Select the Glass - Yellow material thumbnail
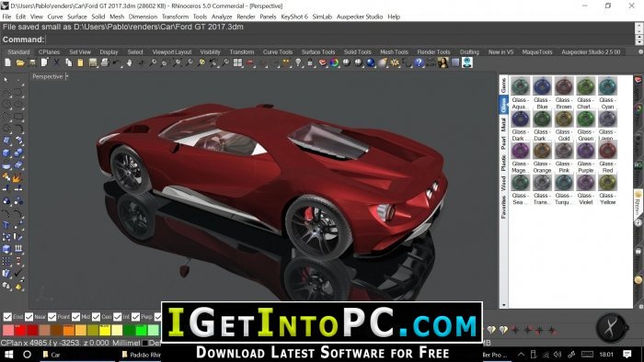This screenshot has height=362, width=644. [607, 183]
